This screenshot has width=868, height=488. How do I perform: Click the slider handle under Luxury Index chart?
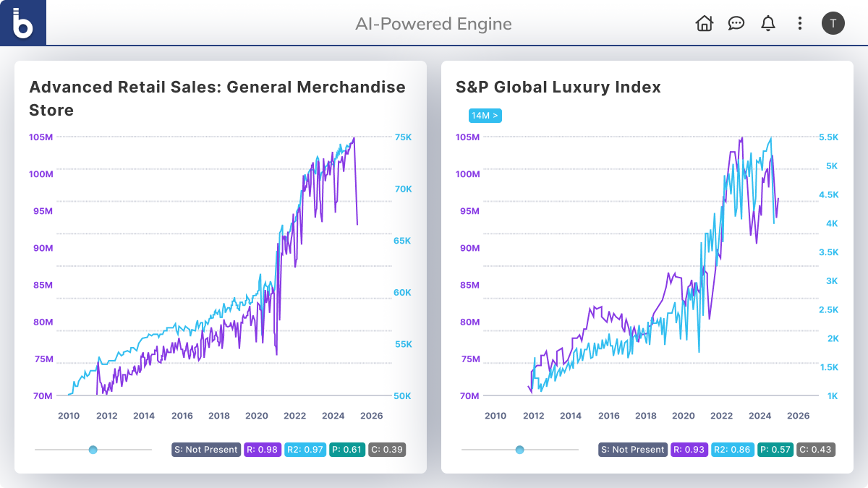point(519,450)
